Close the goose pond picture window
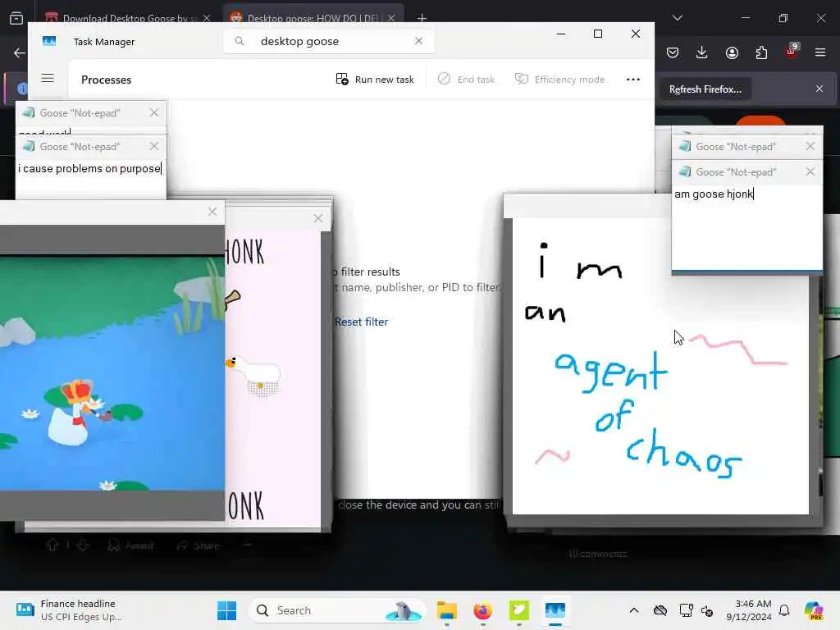Image resolution: width=840 pixels, height=630 pixels. tap(212, 212)
